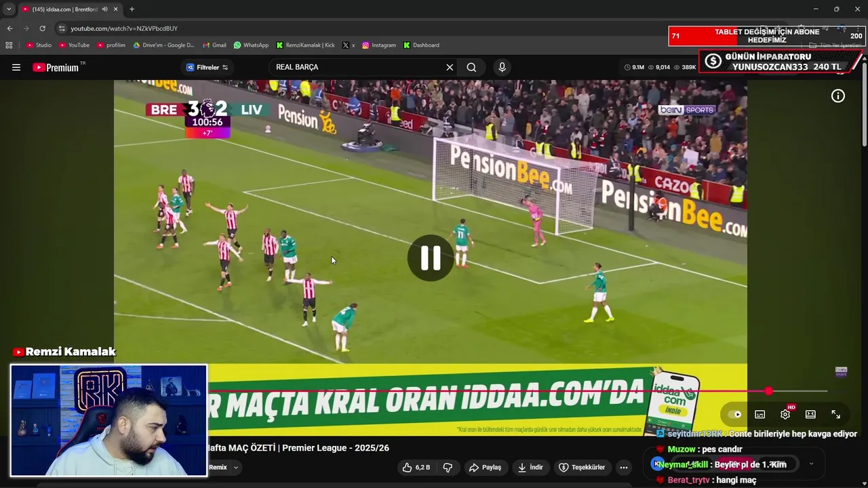Open site information icon in address bar

(62, 28)
